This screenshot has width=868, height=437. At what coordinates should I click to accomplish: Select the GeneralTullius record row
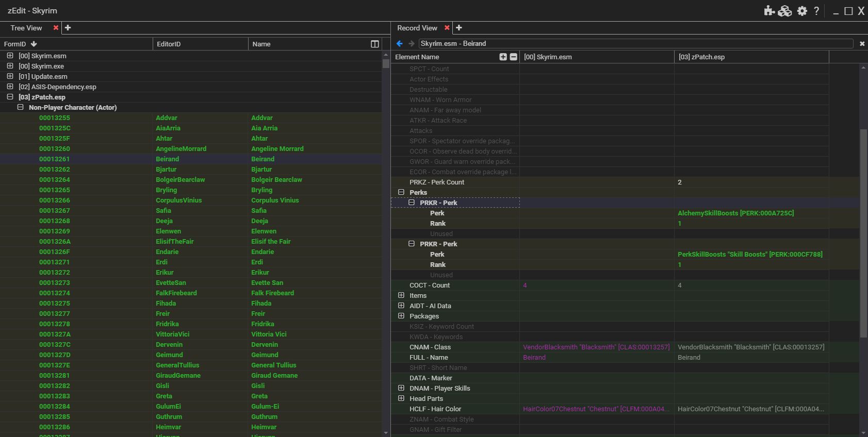pyautogui.click(x=177, y=365)
